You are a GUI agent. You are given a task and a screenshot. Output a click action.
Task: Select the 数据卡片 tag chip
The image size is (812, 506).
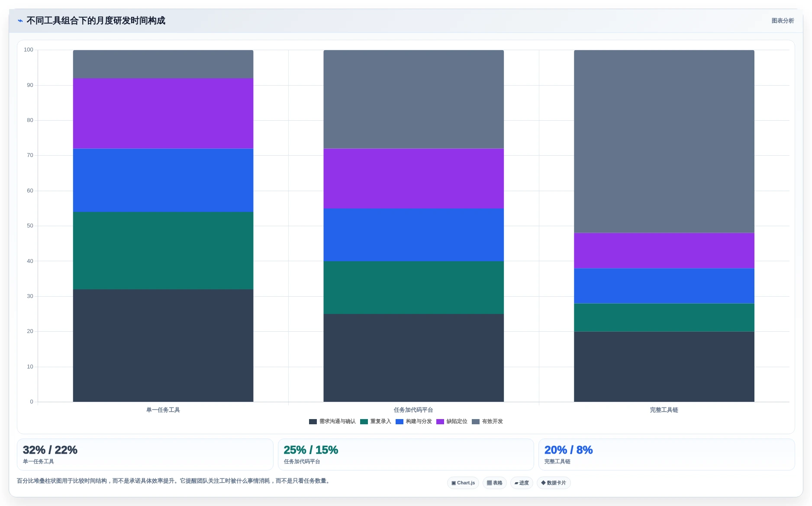(x=554, y=483)
